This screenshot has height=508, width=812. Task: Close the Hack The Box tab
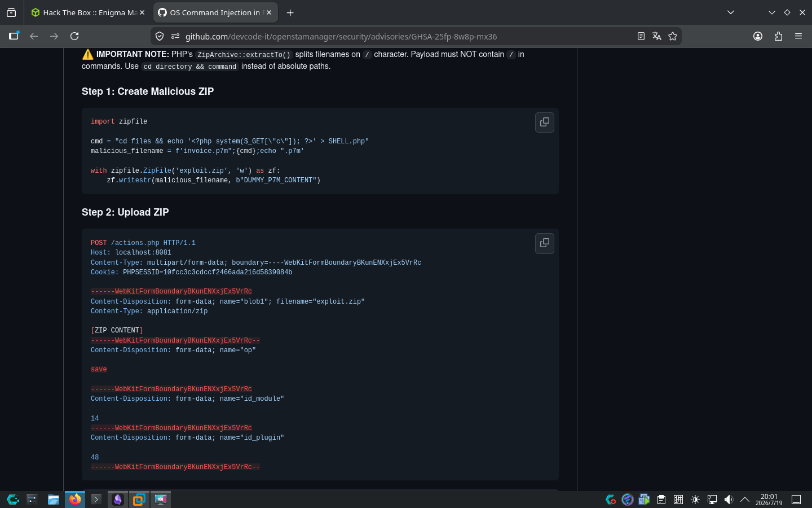(x=142, y=12)
